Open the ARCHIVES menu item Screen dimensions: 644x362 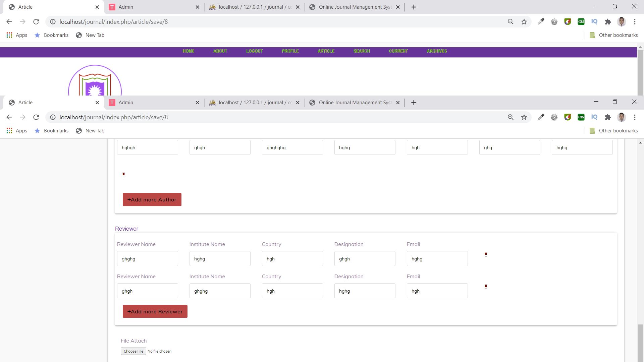[x=437, y=51]
